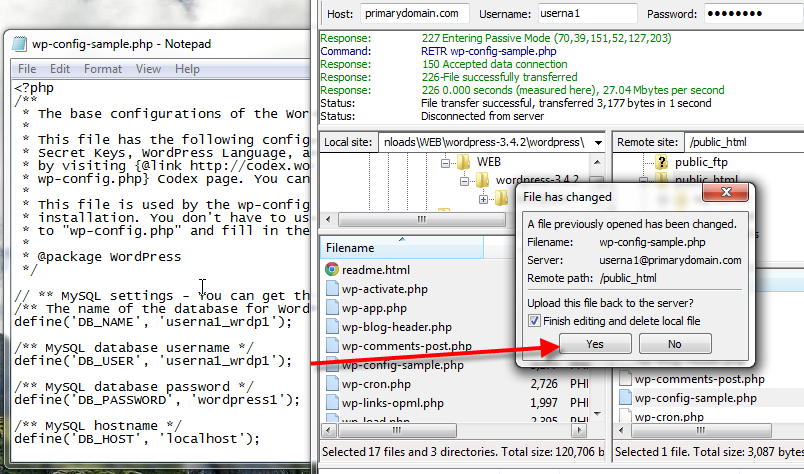This screenshot has height=474, width=804.
Task: Click the wp-activate.php file icon
Action: tap(332, 289)
